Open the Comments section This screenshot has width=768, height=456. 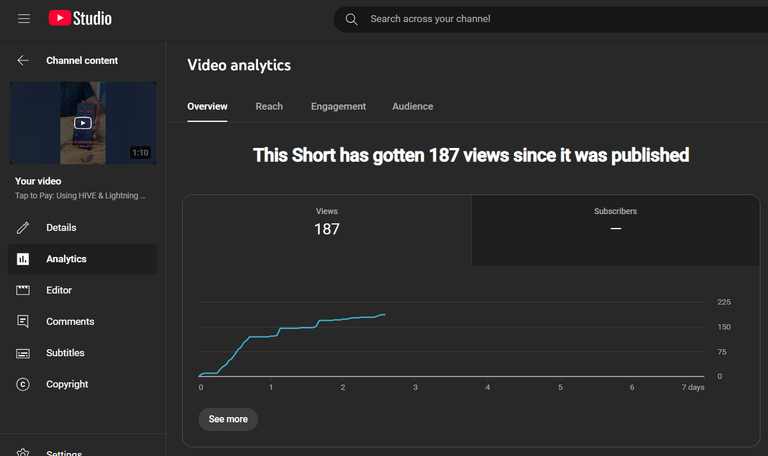(83, 322)
